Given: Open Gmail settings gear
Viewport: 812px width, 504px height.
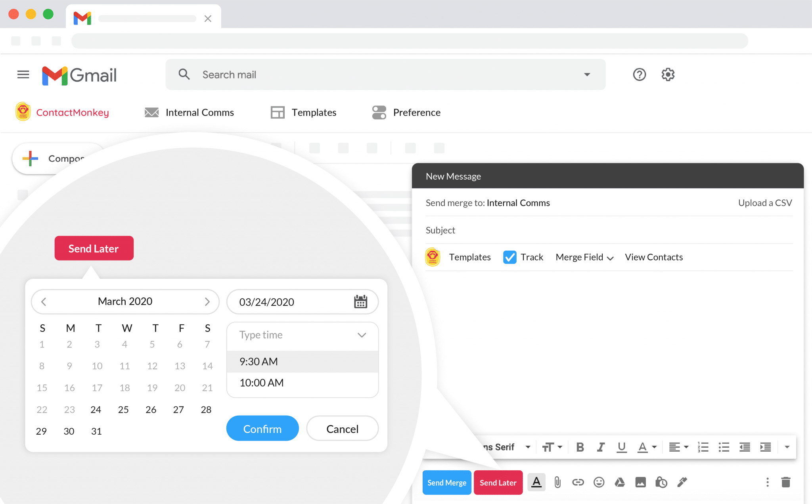Looking at the screenshot, I should tap(668, 75).
